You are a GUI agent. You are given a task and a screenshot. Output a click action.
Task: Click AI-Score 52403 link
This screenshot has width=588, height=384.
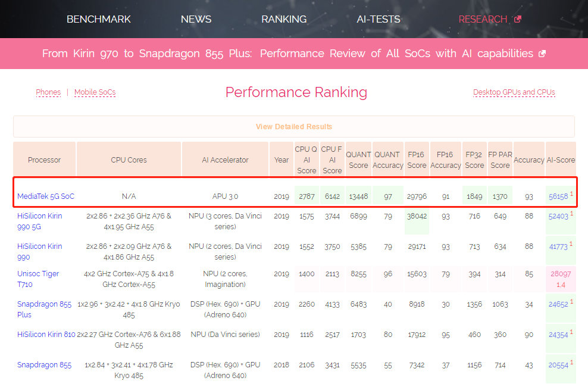coord(558,216)
